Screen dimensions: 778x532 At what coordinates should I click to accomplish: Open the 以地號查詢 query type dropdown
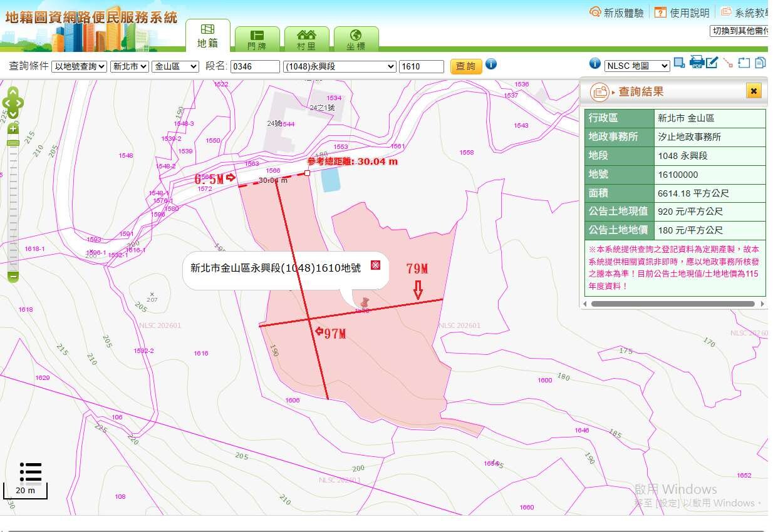80,66
